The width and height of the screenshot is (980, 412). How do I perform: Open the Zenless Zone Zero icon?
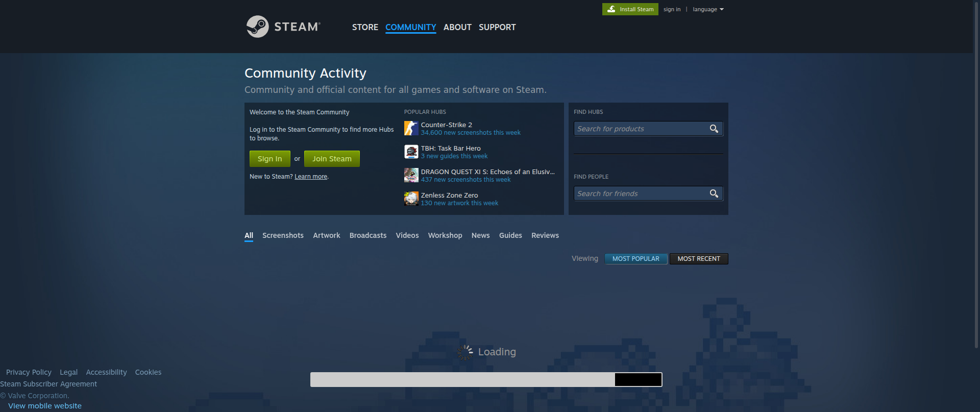[411, 199]
